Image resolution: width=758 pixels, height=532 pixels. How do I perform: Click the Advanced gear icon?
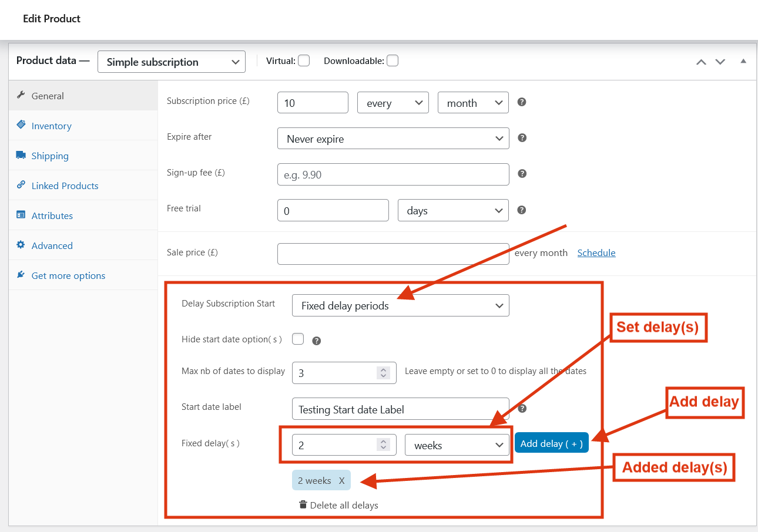(22, 245)
